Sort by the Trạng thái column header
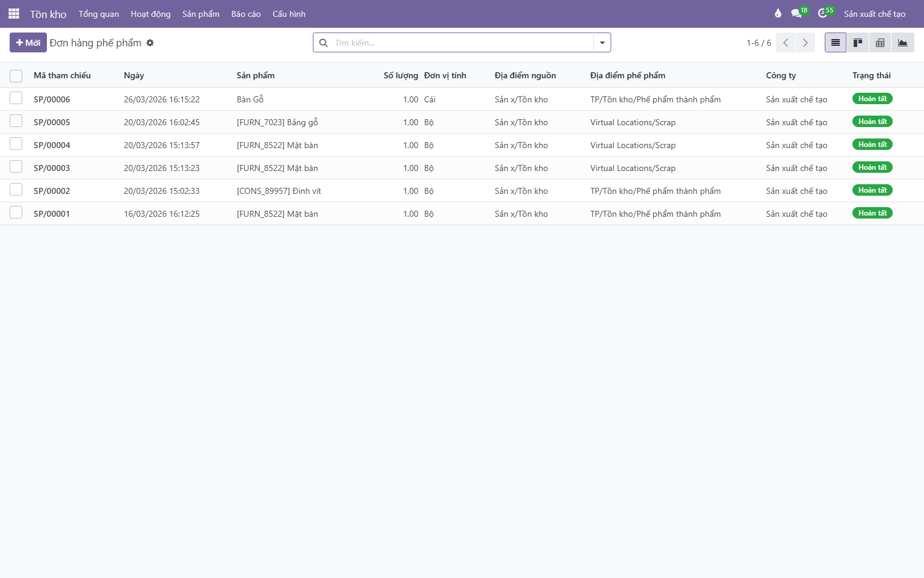This screenshot has height=578, width=924. click(x=872, y=75)
